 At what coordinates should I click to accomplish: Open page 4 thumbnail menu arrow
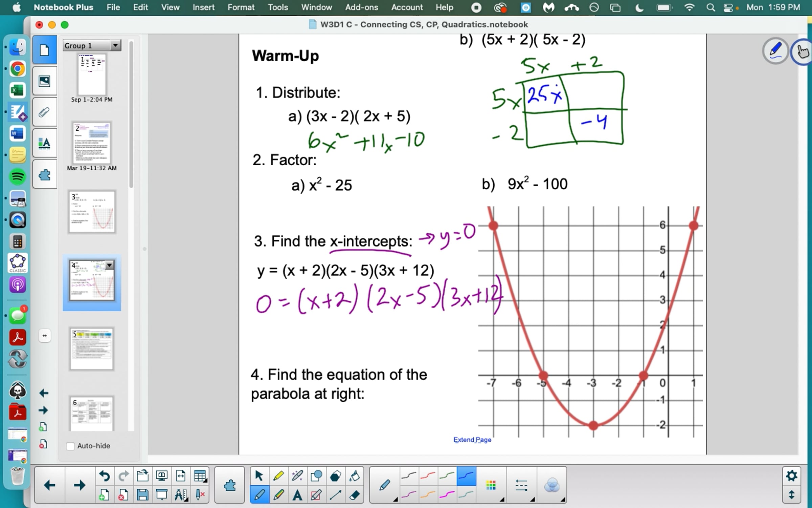click(x=110, y=265)
